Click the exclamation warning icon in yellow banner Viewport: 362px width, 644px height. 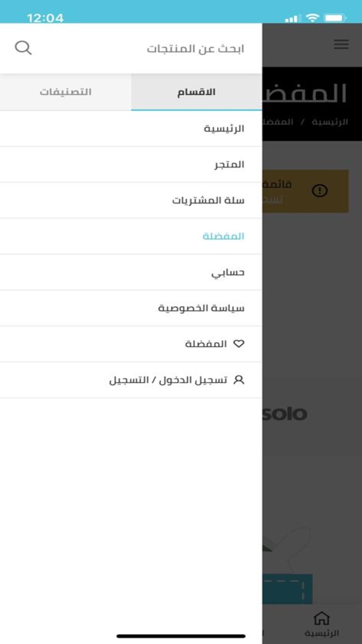pos(320,191)
